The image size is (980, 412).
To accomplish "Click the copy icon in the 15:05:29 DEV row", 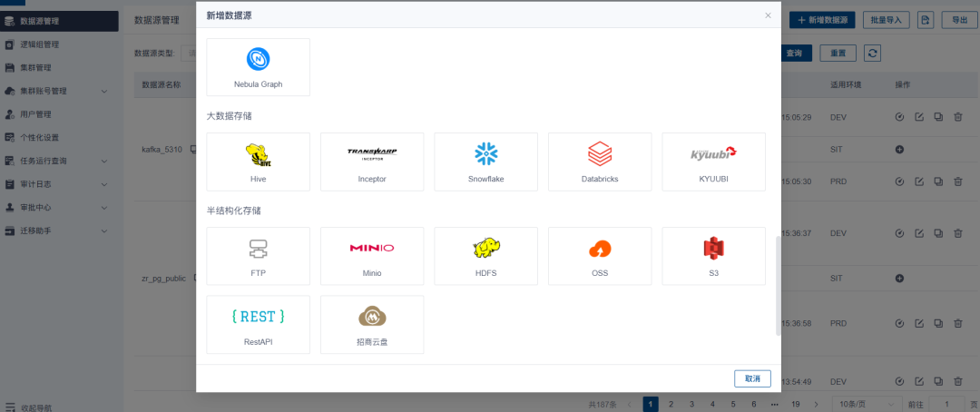I will 938,117.
